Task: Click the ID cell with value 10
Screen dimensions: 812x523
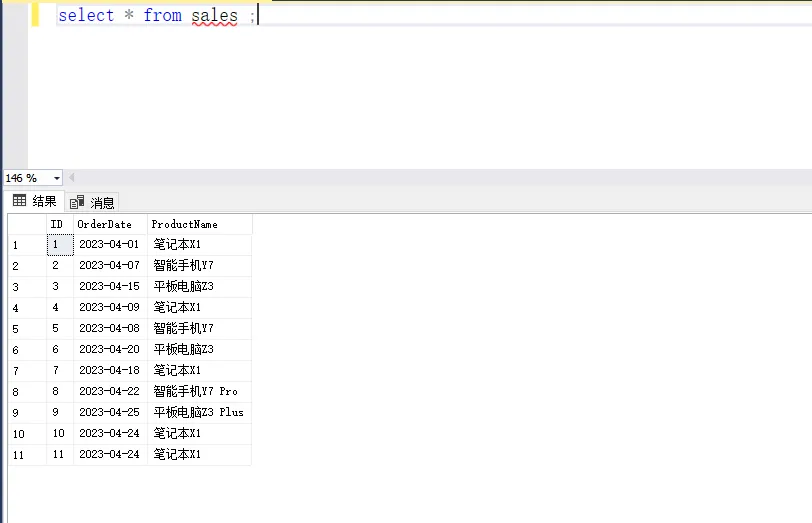Action: (x=60, y=433)
